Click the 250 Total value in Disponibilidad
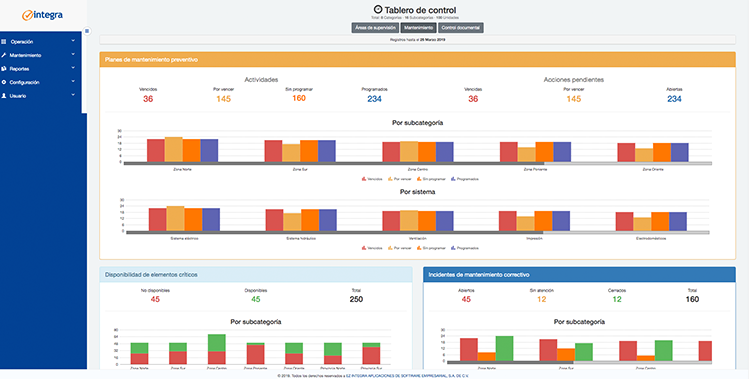 coord(356,300)
